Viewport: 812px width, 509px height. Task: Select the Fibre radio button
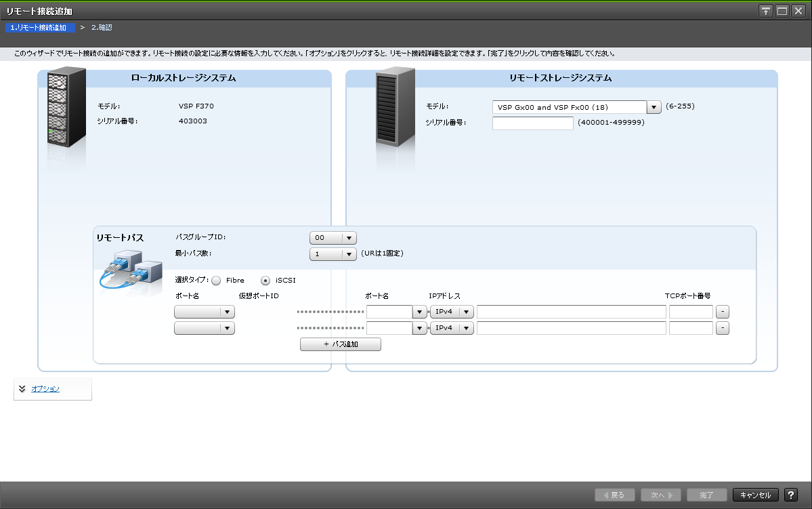point(216,280)
